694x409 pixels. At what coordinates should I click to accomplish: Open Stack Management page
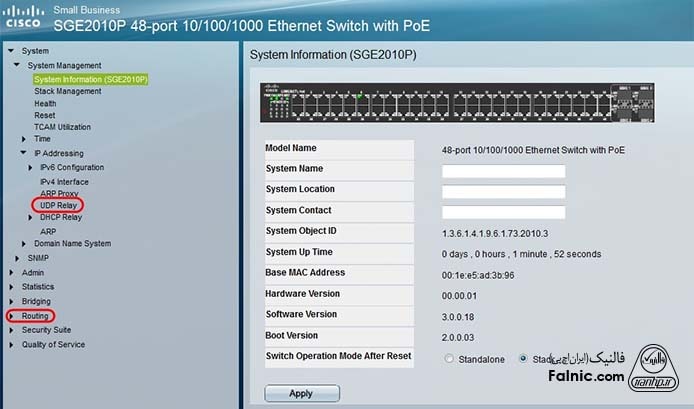[x=67, y=91]
